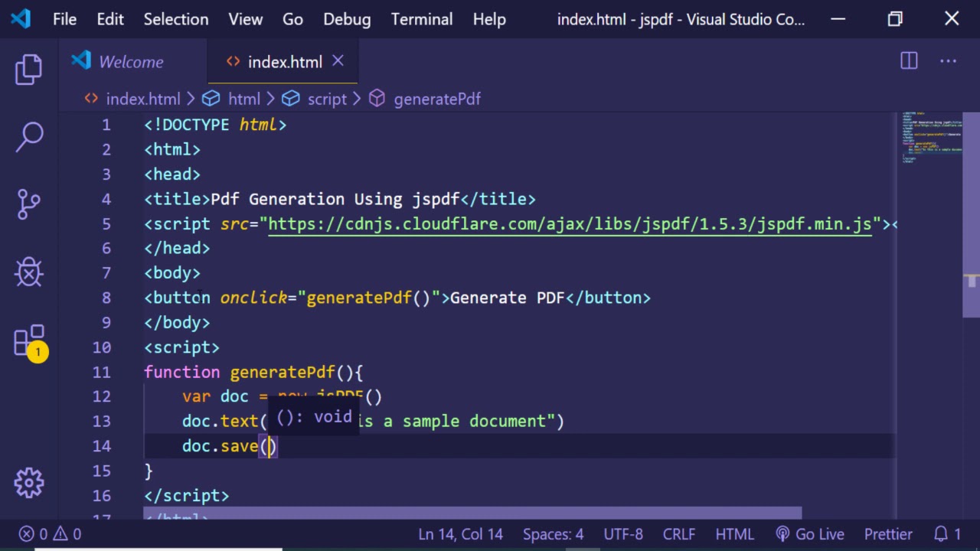980x551 pixels.
Task: Toggle Go Live server
Action: tap(810, 534)
